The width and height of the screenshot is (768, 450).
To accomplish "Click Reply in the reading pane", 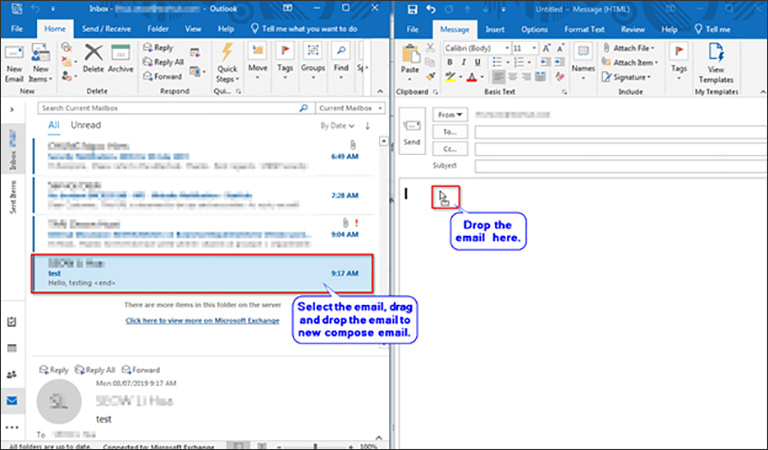I will (54, 370).
